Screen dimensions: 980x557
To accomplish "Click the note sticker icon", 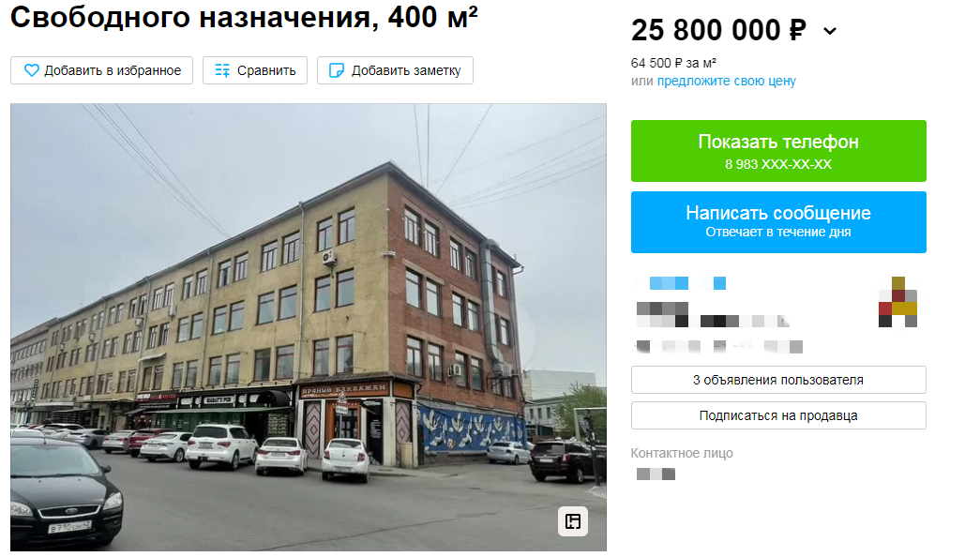I will pos(337,70).
